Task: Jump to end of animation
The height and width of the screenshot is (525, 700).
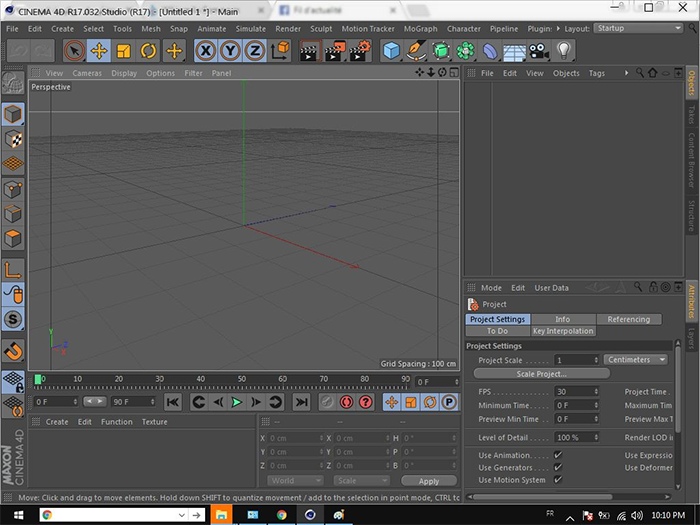Action: click(301, 403)
